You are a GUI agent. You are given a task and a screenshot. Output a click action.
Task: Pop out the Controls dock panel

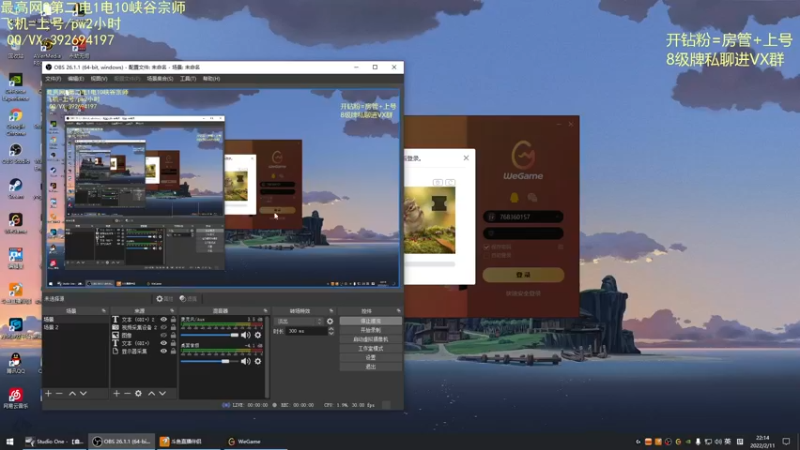click(398, 311)
